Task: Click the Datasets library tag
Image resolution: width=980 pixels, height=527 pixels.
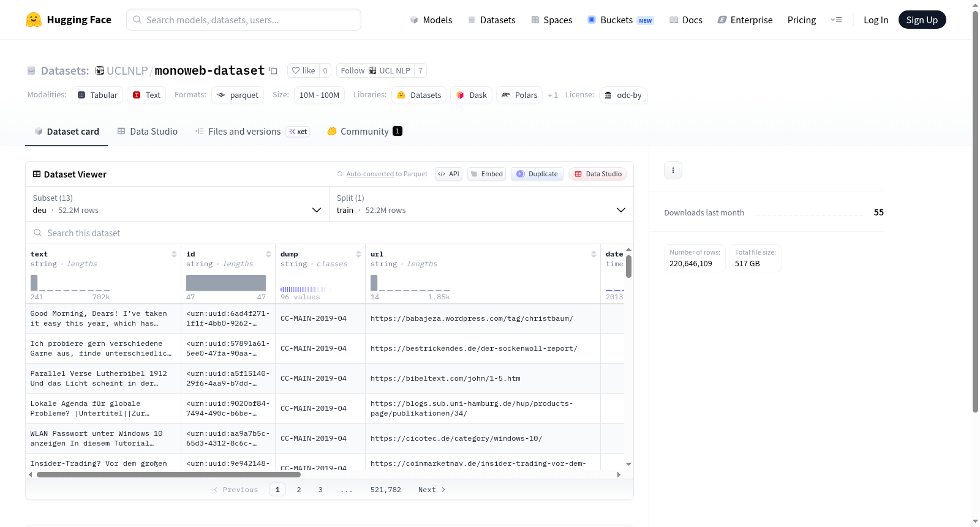Action: click(x=419, y=95)
